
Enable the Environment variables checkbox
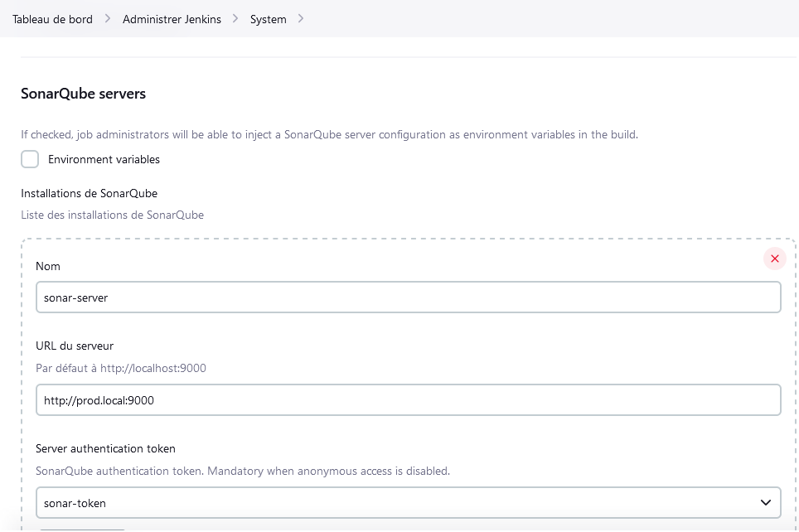click(30, 159)
